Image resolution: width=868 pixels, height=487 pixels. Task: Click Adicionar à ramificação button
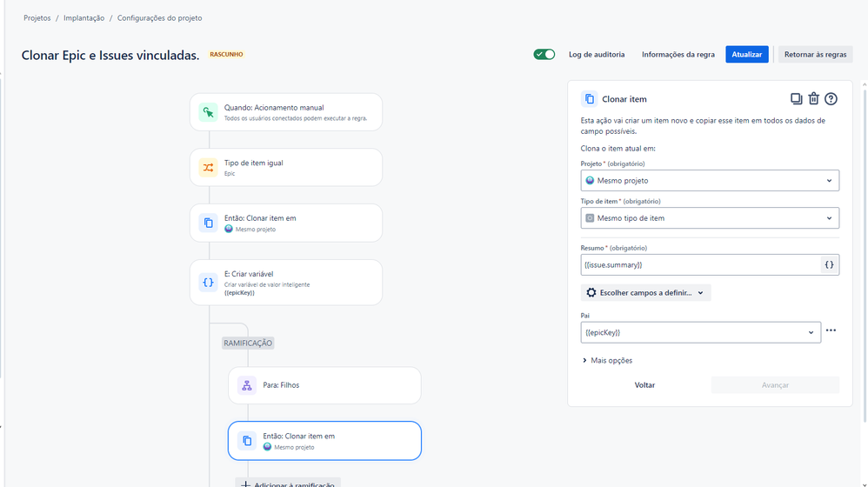(x=288, y=483)
